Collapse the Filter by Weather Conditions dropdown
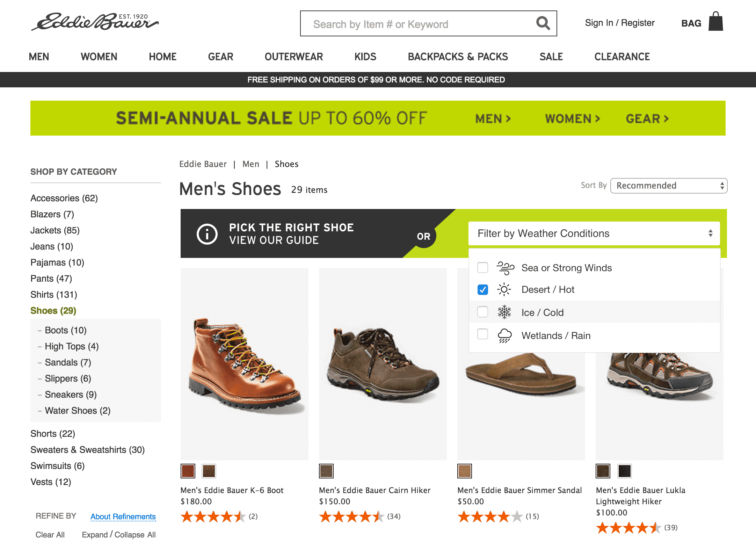 click(x=594, y=233)
